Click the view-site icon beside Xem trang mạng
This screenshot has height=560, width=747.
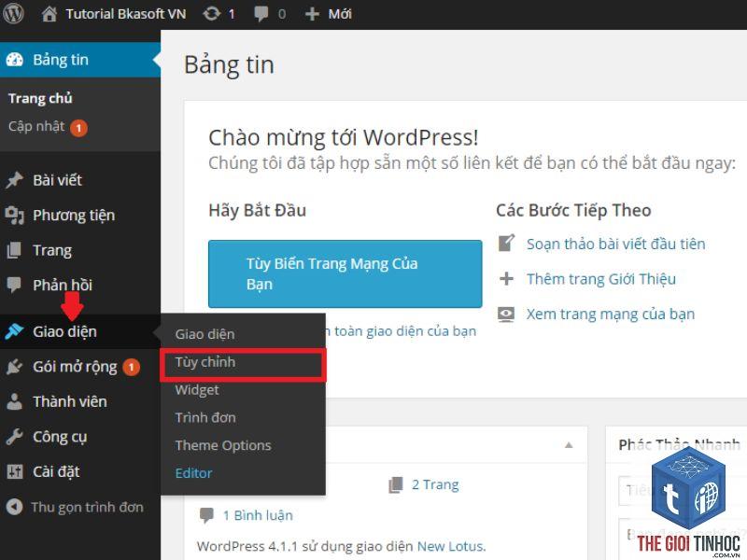point(506,315)
